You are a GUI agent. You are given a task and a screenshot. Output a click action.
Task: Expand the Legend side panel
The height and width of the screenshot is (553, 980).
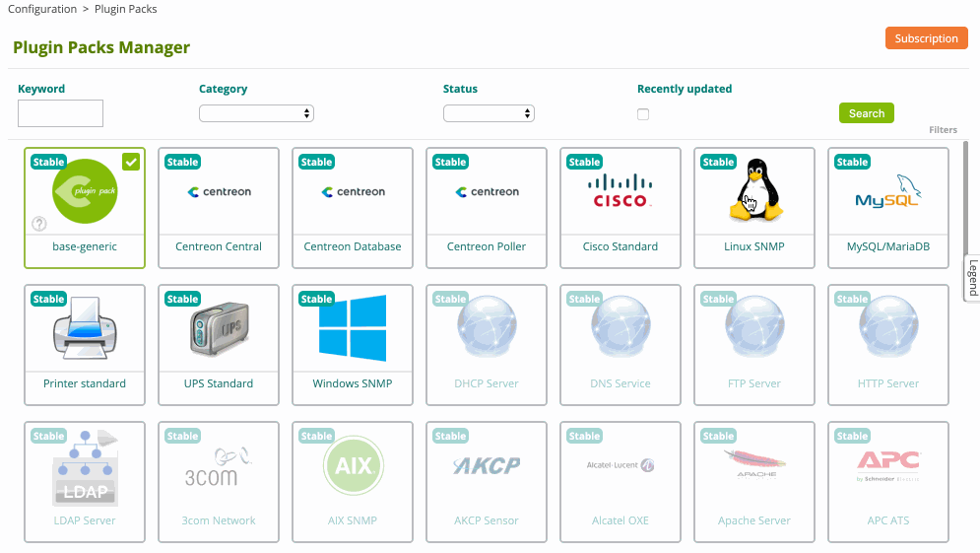[x=971, y=277]
